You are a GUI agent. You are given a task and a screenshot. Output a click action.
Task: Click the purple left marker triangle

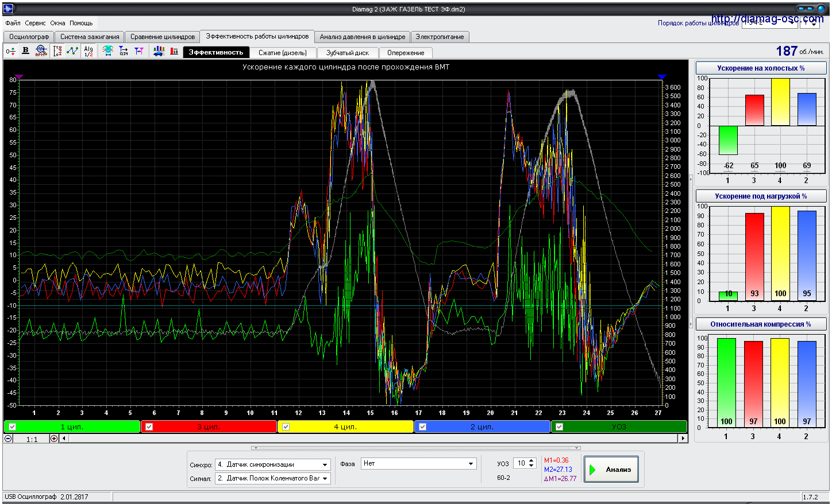pyautogui.click(x=20, y=76)
